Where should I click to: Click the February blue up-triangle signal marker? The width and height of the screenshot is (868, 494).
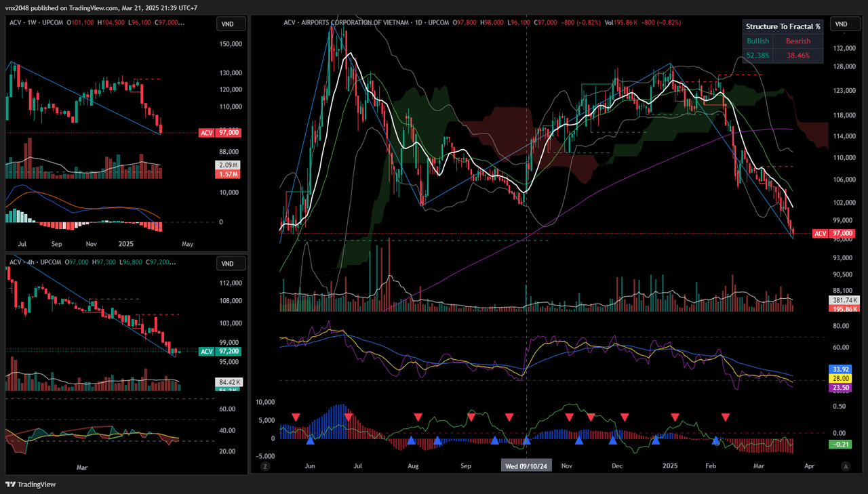pyautogui.click(x=715, y=440)
